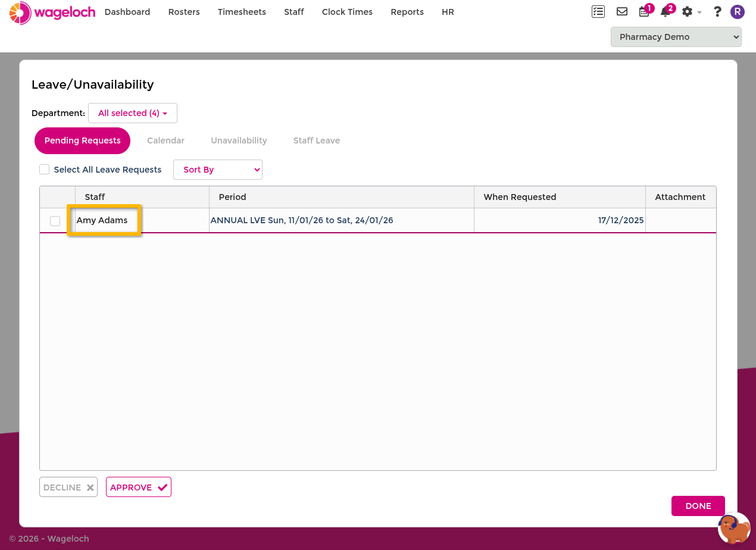
Task: Click the Amy Adams staff name
Action: click(x=102, y=220)
